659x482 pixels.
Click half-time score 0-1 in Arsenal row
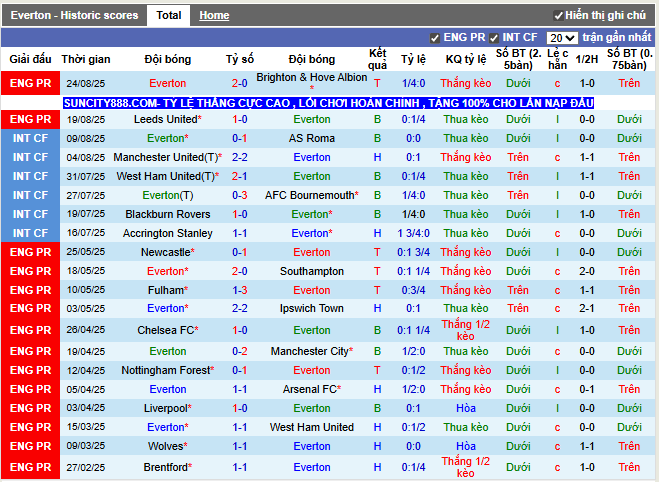(x=587, y=390)
